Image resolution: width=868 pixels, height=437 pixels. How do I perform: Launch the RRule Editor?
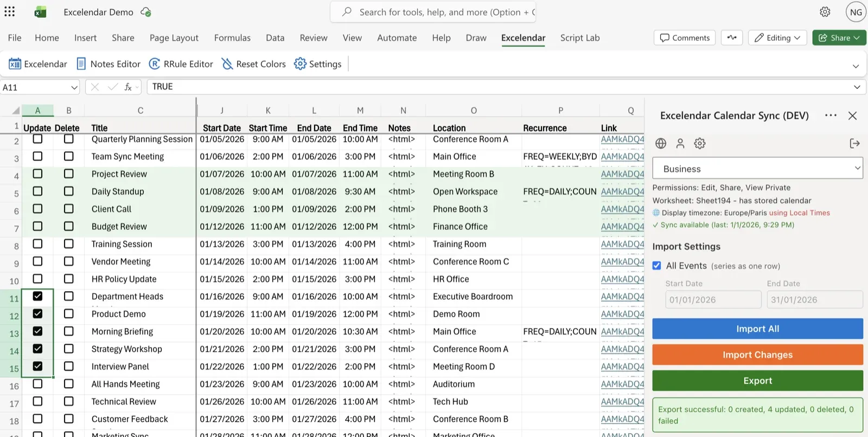click(181, 64)
